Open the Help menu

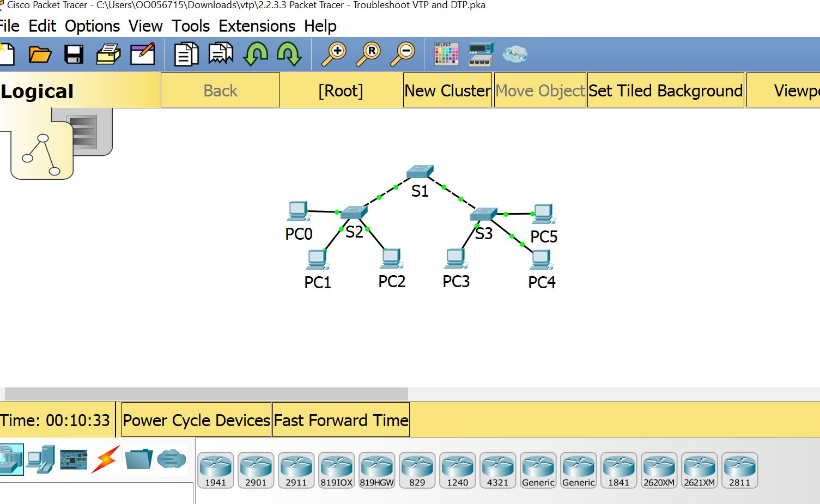pyautogui.click(x=320, y=26)
